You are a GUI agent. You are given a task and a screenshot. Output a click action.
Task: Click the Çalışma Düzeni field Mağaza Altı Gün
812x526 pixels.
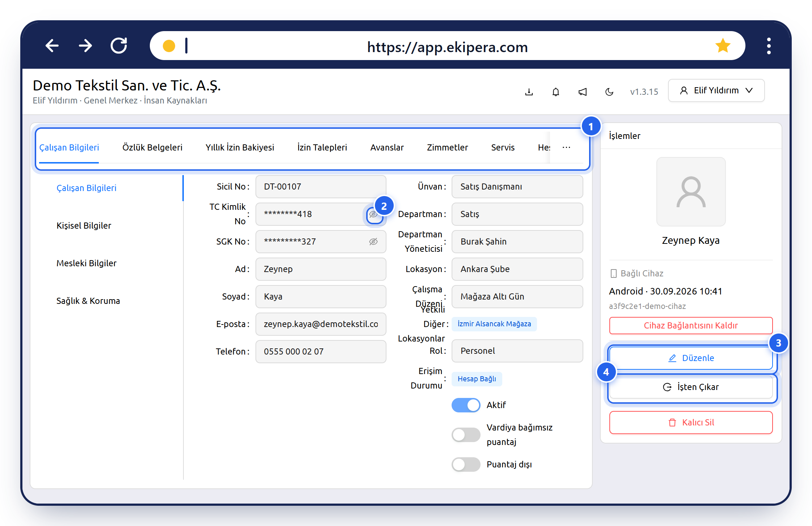point(517,297)
